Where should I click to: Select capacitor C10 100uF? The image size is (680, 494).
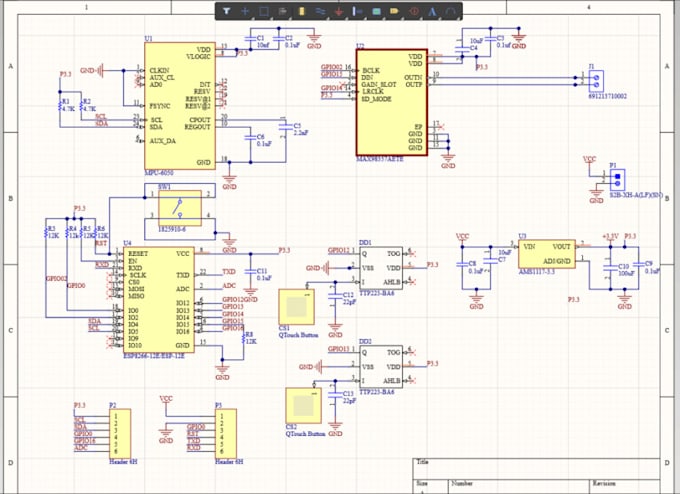click(611, 268)
